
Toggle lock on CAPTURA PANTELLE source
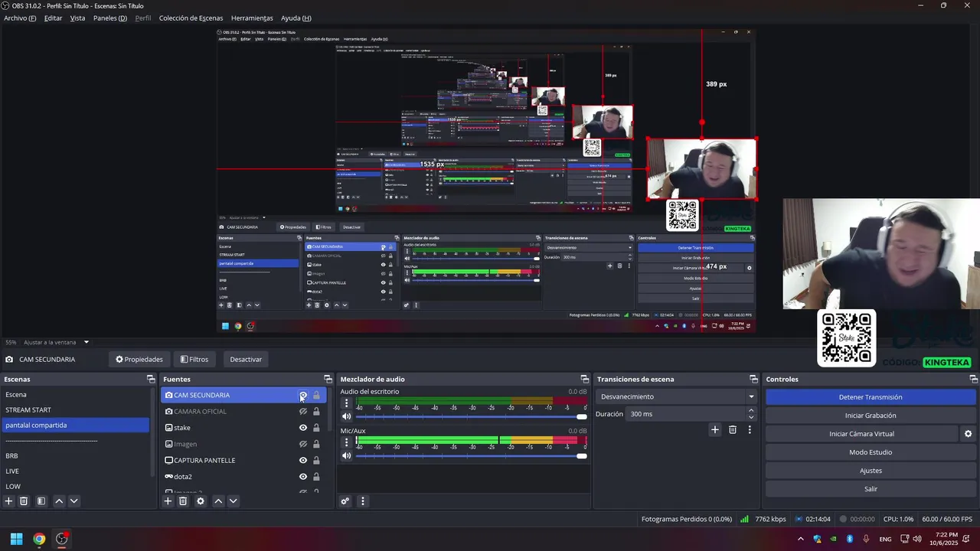coord(316,461)
